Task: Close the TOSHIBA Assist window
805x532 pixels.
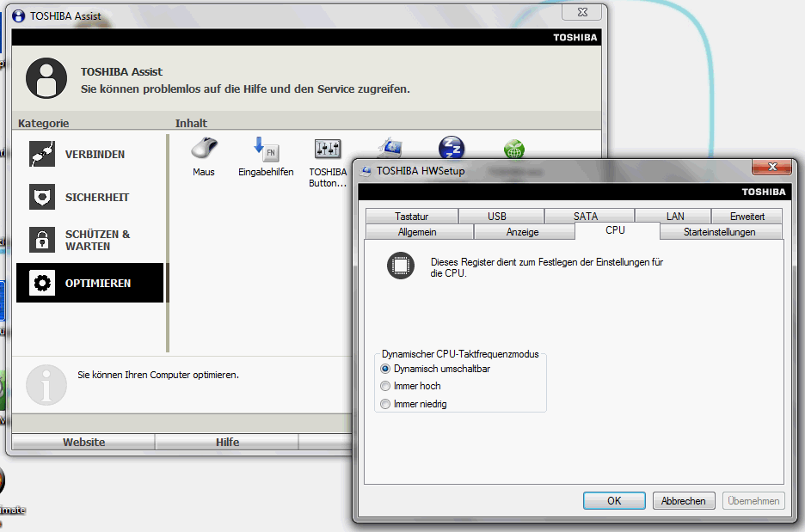Action: 581,12
